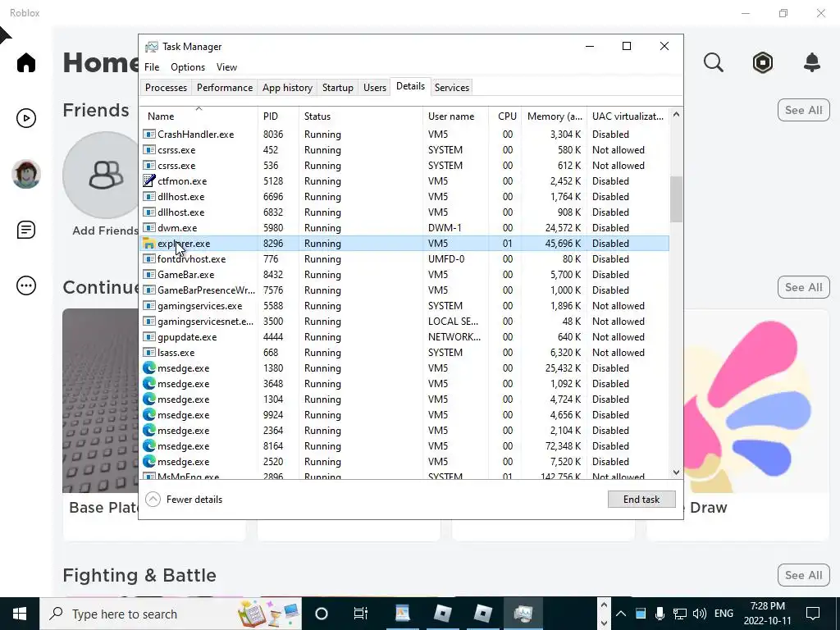Switch to Processes tab
Image resolution: width=840 pixels, height=630 pixels.
pos(166,87)
